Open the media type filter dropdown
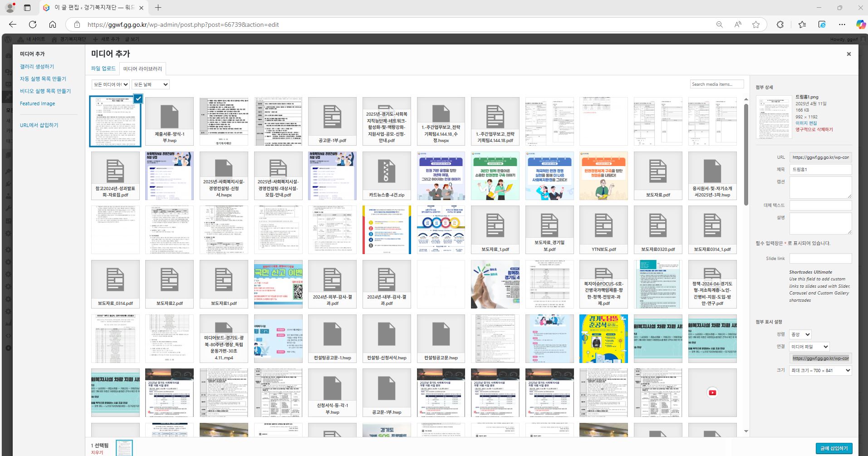The image size is (868, 456). click(111, 84)
